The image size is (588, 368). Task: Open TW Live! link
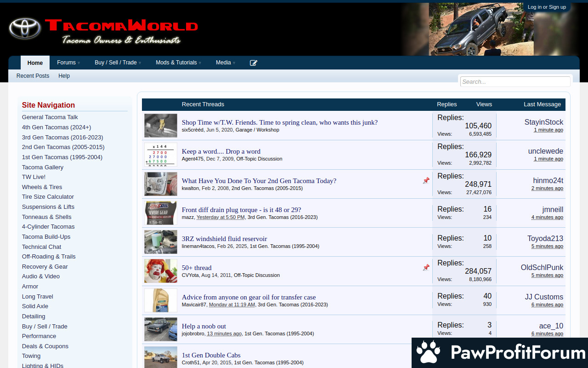(x=34, y=177)
